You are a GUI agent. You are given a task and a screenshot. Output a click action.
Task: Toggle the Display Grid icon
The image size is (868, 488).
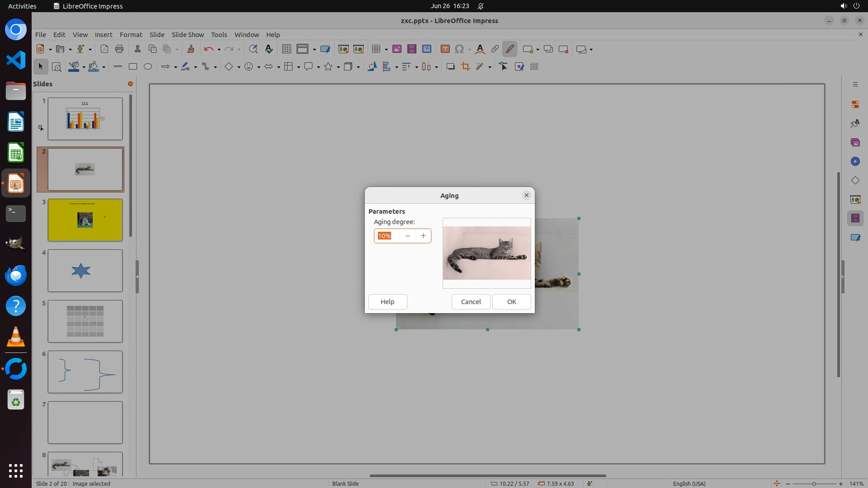[286, 49]
